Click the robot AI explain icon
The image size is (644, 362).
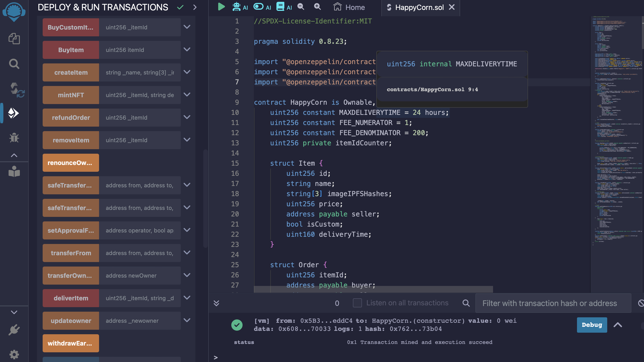[x=240, y=7]
